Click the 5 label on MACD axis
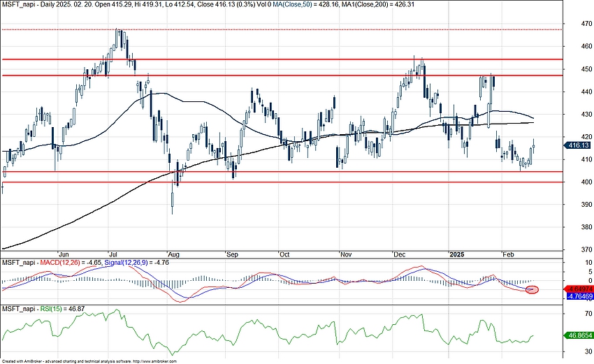Viewport: 594px width, 364px height. [x=591, y=272]
